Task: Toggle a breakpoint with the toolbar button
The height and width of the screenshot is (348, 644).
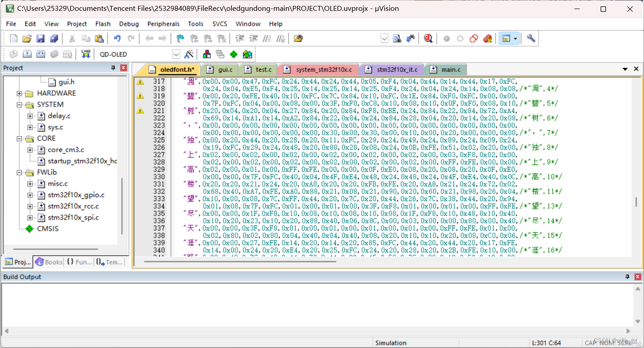Action: pos(446,38)
